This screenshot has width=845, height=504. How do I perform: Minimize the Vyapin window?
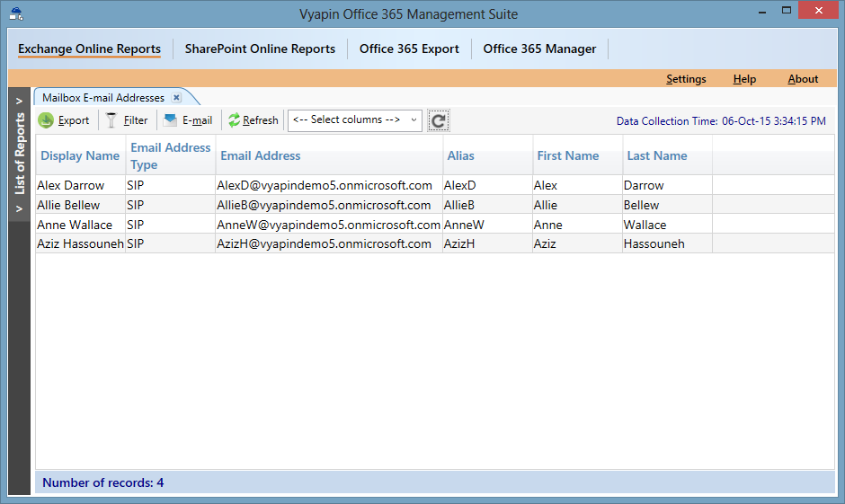tap(762, 12)
